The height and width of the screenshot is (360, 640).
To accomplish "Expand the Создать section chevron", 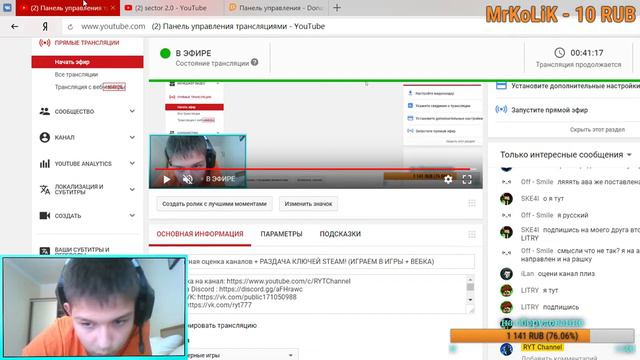I will pyautogui.click(x=132, y=216).
